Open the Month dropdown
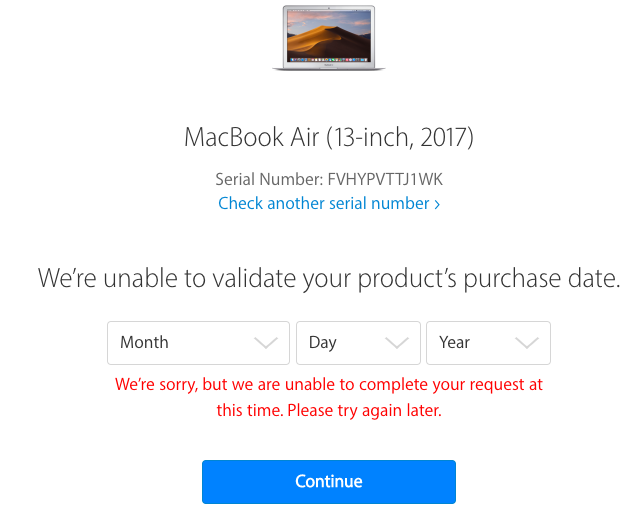This screenshot has height=518, width=644. click(x=198, y=343)
